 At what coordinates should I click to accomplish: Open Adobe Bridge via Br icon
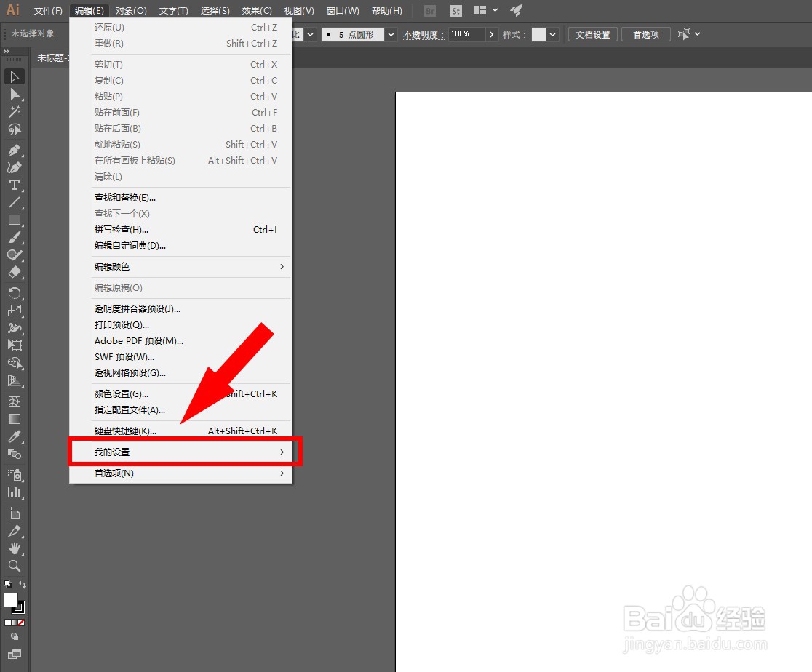pyautogui.click(x=430, y=10)
